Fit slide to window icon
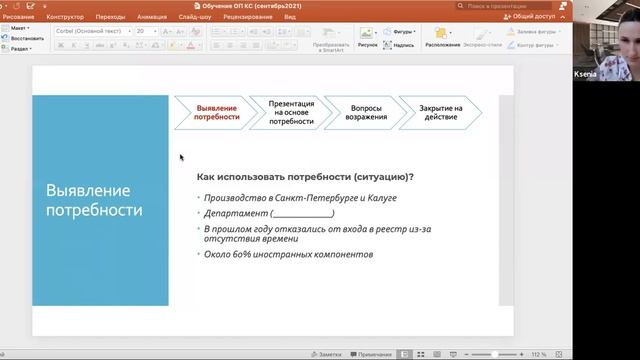 pyautogui.click(x=559, y=354)
